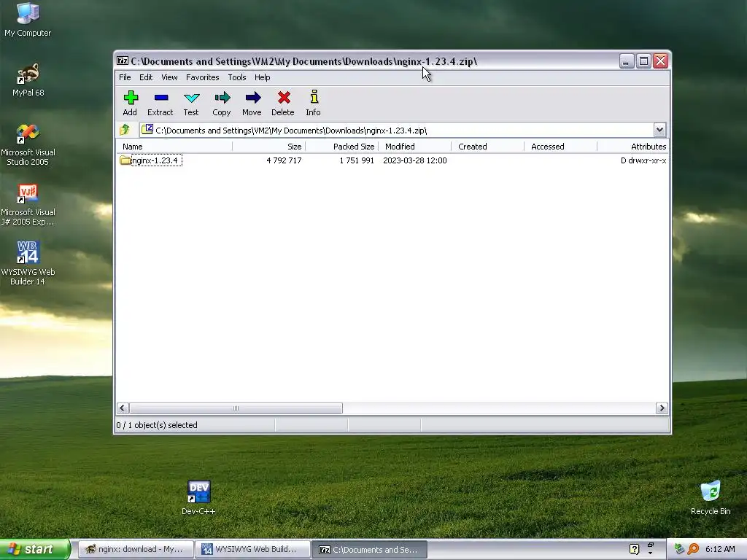Screen dimensions: 747x560
Task: Sort by the Packed Size column header
Action: pos(341,147)
